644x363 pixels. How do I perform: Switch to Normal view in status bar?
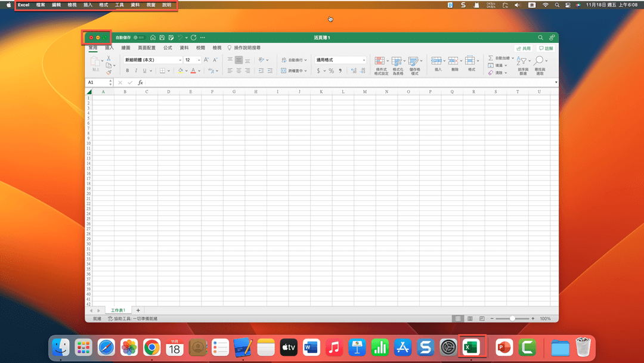click(457, 319)
